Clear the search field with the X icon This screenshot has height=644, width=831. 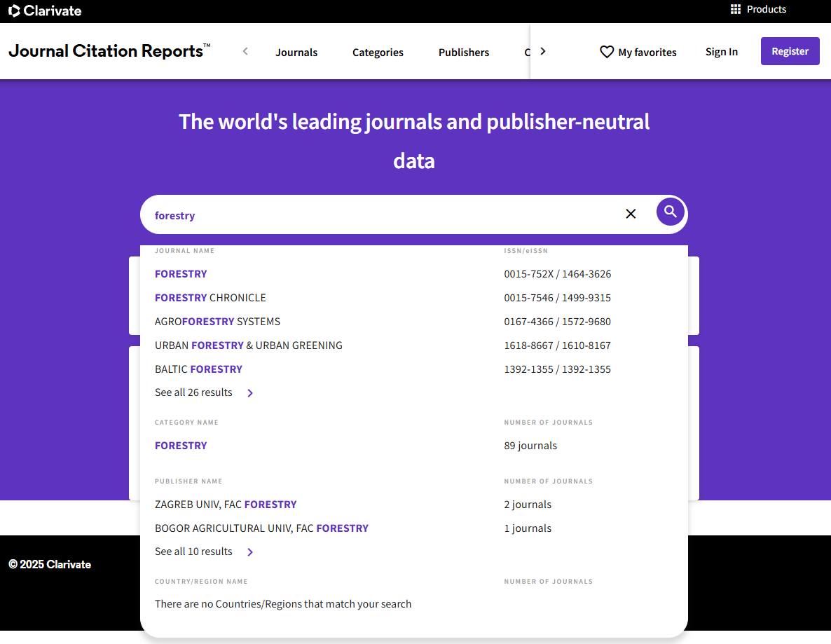631,214
